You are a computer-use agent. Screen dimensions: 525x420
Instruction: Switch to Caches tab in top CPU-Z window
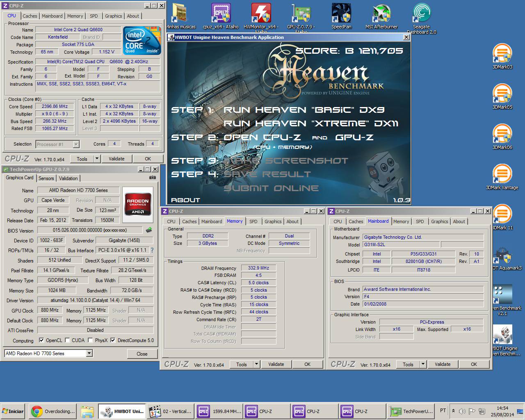point(30,16)
